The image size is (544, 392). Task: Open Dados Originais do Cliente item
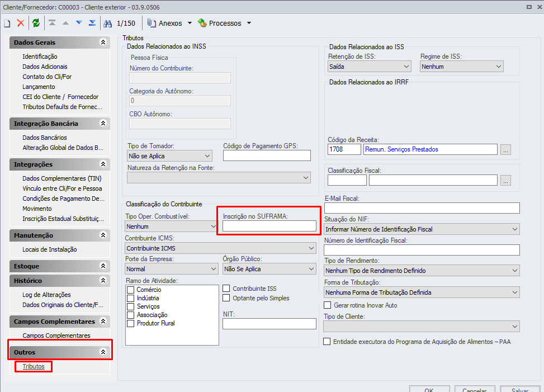click(x=63, y=305)
